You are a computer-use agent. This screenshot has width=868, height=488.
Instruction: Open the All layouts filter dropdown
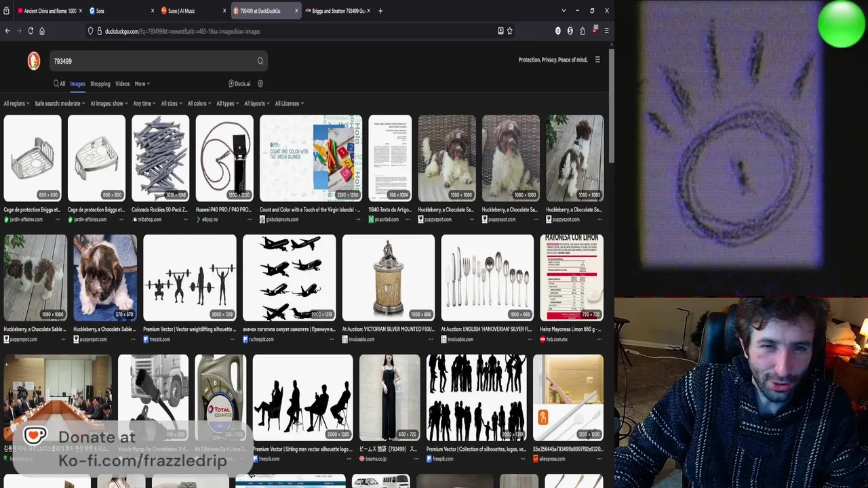pyautogui.click(x=256, y=104)
